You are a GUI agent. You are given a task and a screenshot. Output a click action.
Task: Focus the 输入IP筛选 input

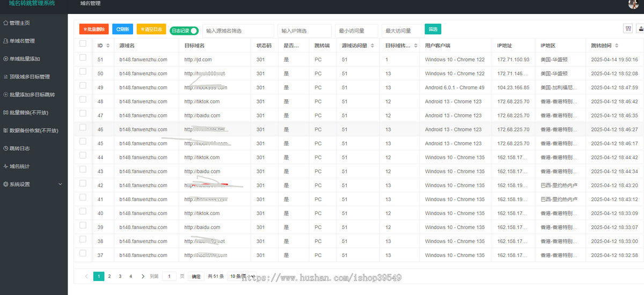[304, 31]
